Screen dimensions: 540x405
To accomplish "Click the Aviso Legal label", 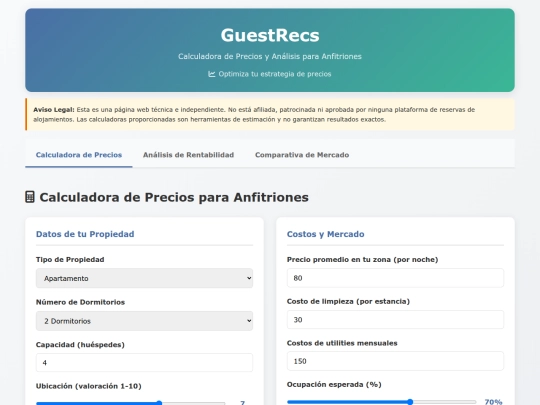I will point(54,110).
